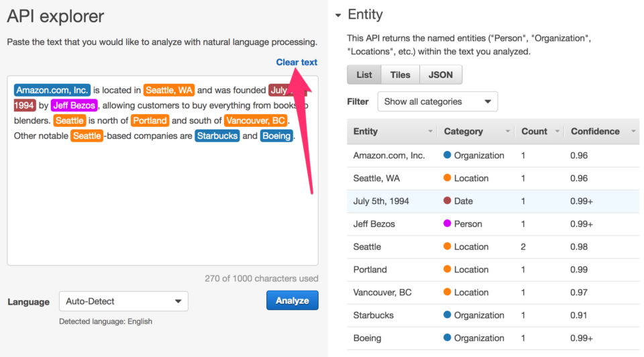Screen dimensions: 644x357
Task: Open the Auto-Detect language dropdown
Action: (123, 301)
